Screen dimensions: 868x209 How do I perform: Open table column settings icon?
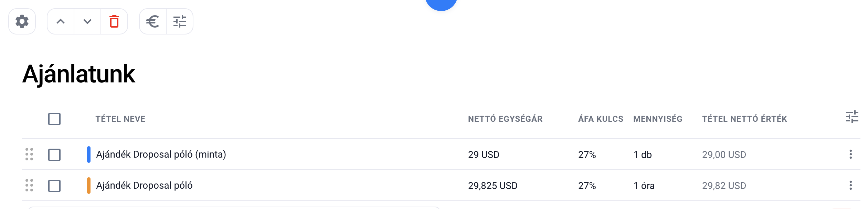coord(852,117)
